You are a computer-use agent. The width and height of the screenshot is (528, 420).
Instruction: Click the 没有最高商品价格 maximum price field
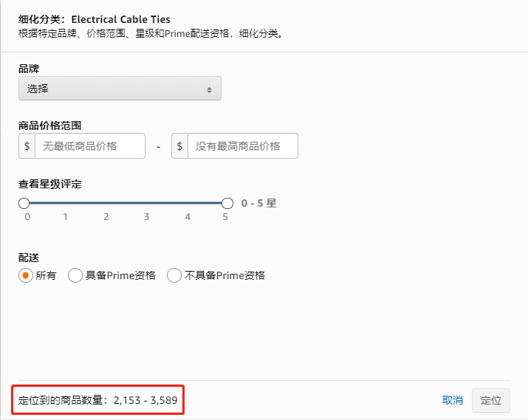[x=242, y=146]
